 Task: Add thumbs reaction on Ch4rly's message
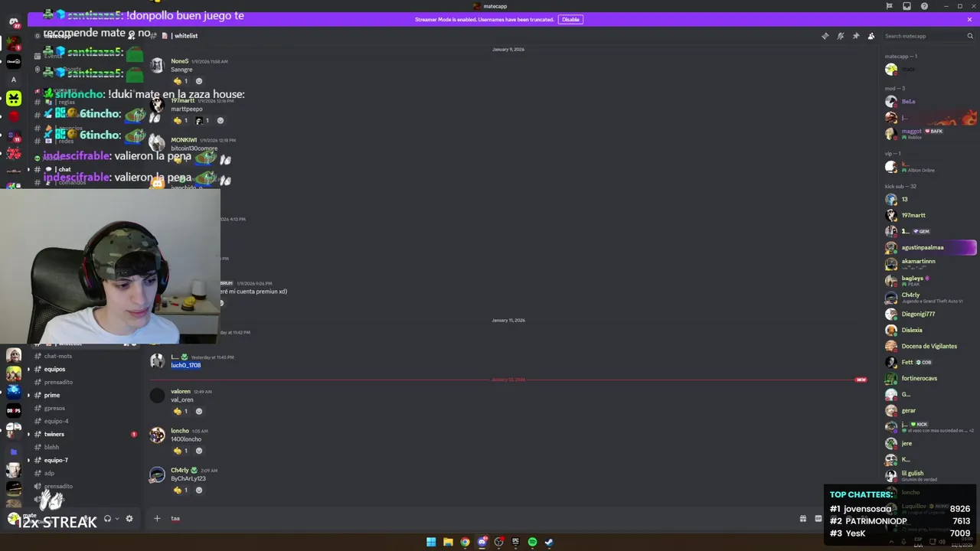[181, 490]
